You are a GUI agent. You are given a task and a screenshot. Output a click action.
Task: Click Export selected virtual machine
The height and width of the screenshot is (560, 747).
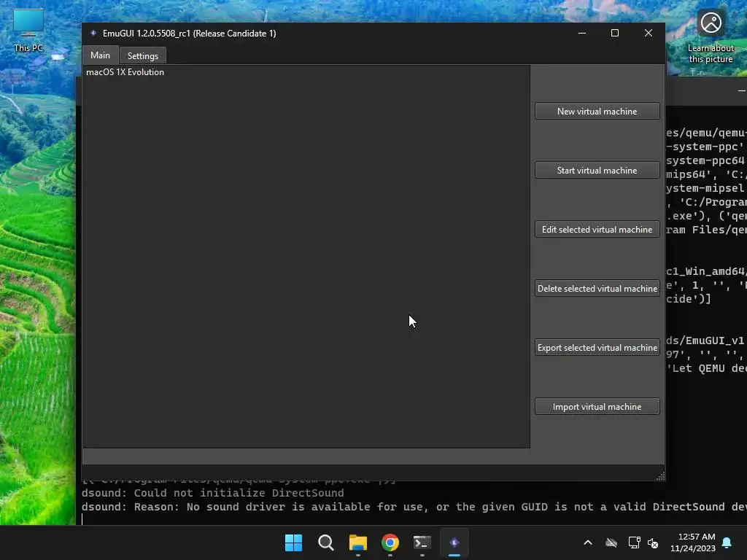point(597,347)
